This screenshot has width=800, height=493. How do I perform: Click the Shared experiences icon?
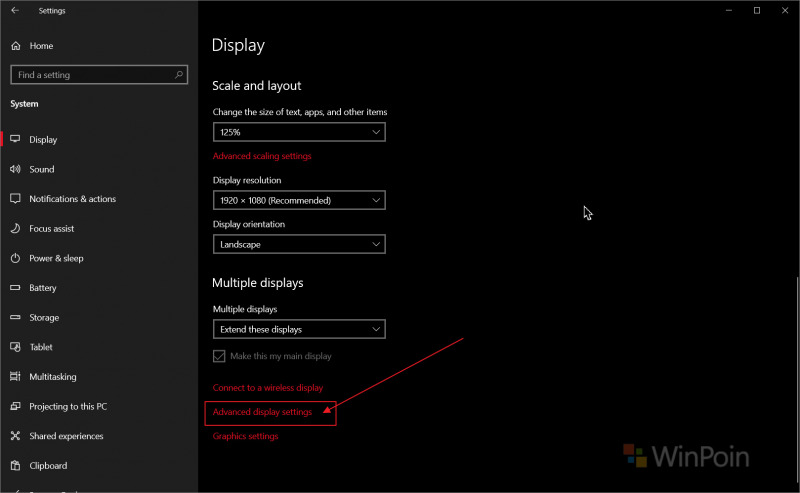click(15, 436)
